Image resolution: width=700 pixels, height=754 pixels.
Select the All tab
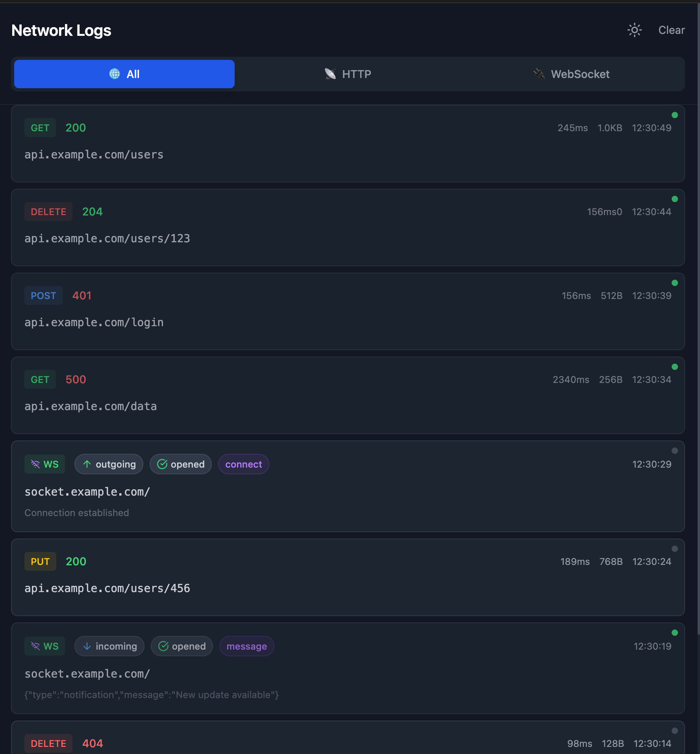pos(124,74)
